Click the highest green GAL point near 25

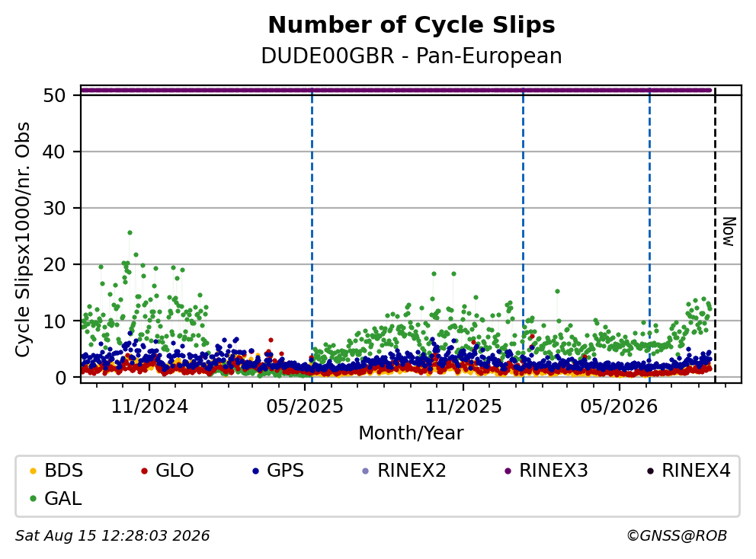pyautogui.click(x=130, y=233)
